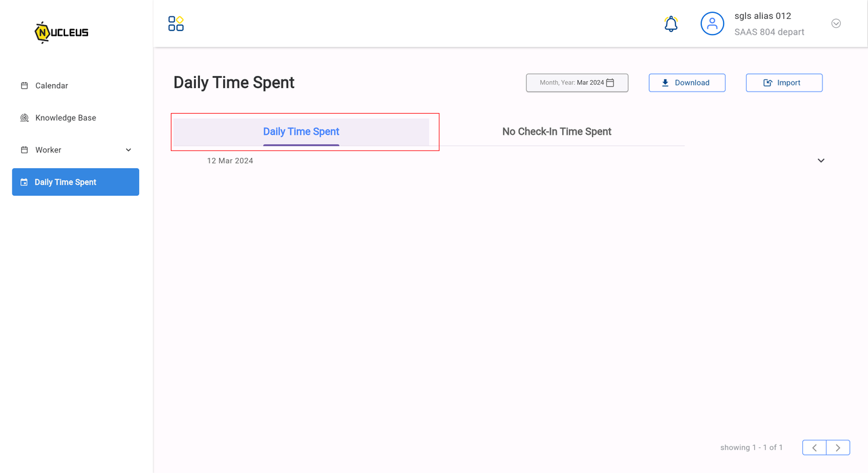This screenshot has width=868, height=473.
Task: Click the Download button
Action: click(687, 83)
